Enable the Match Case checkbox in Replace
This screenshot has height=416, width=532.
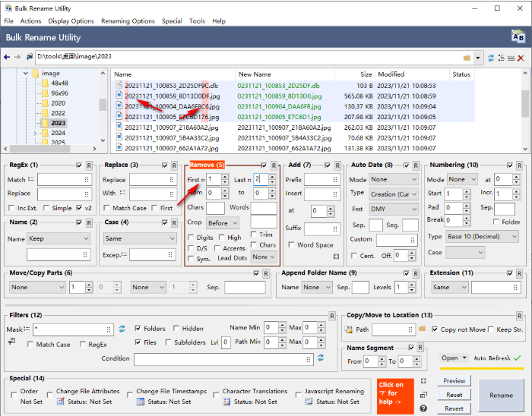106,208
